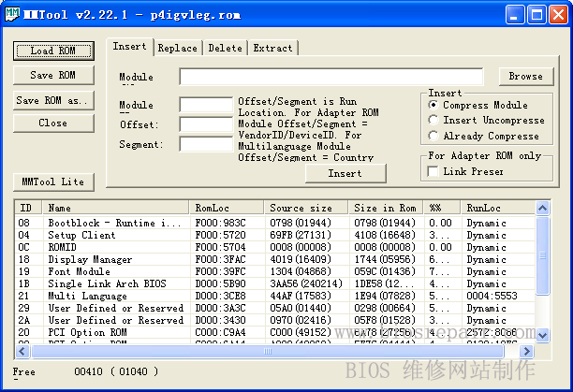
Task: Sort by RunLoc column header
Action: pyautogui.click(x=498, y=208)
